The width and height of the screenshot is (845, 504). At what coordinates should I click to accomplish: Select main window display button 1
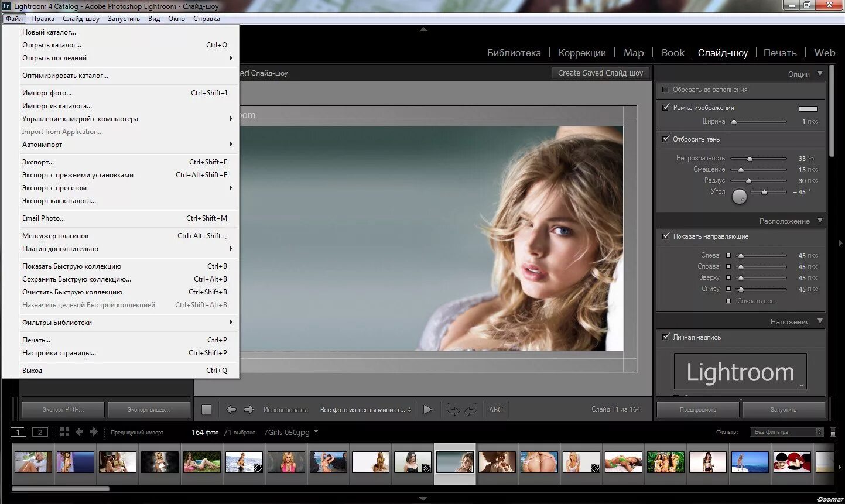click(18, 432)
